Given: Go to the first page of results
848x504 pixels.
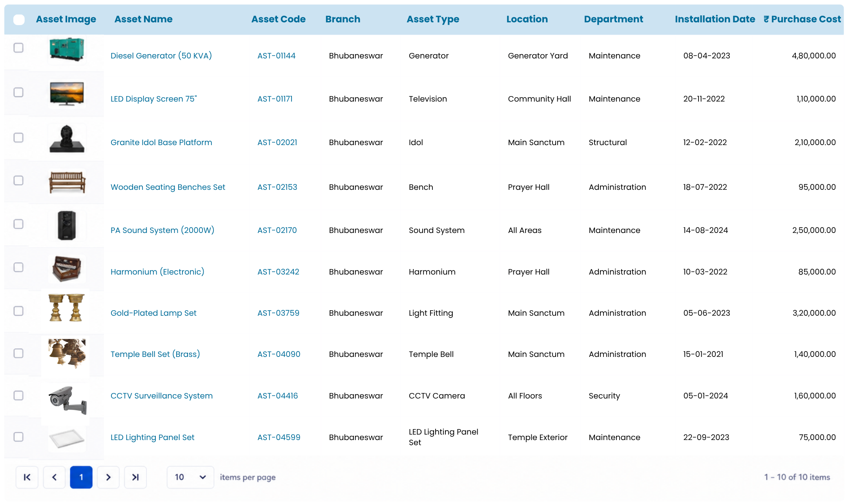Looking at the screenshot, I should coord(27,477).
